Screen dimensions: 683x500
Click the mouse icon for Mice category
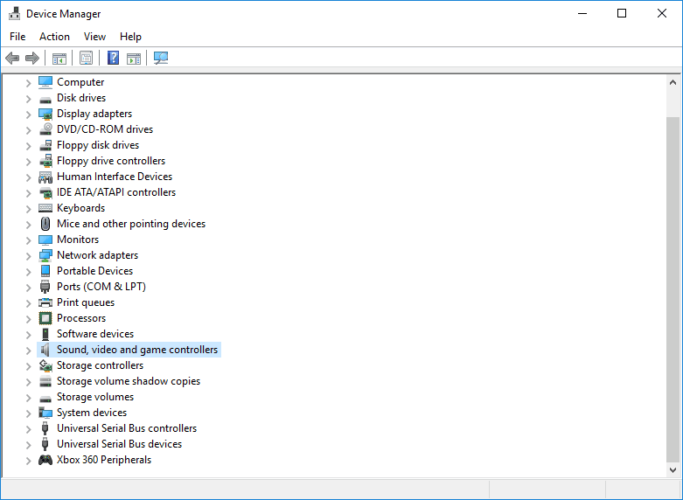tap(45, 223)
